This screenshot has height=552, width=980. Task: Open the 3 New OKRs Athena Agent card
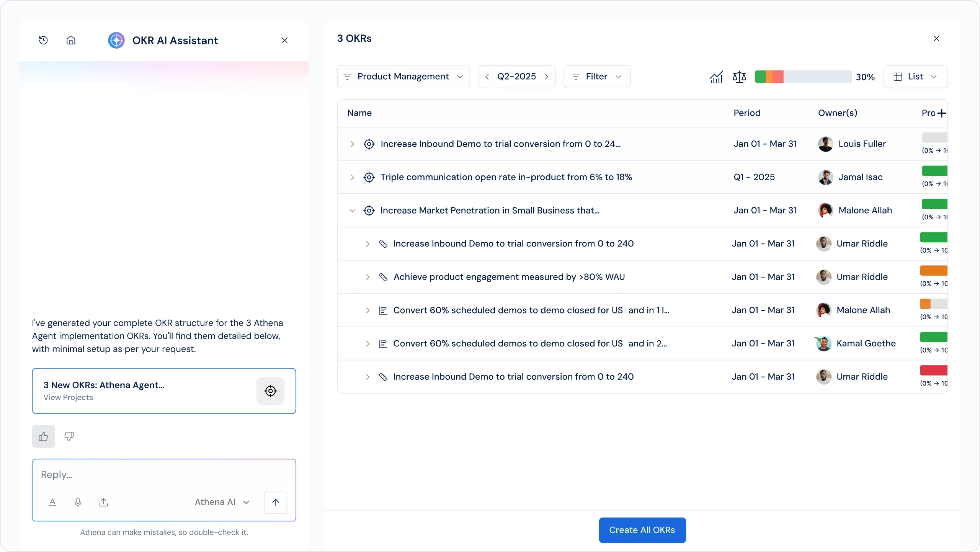click(164, 391)
